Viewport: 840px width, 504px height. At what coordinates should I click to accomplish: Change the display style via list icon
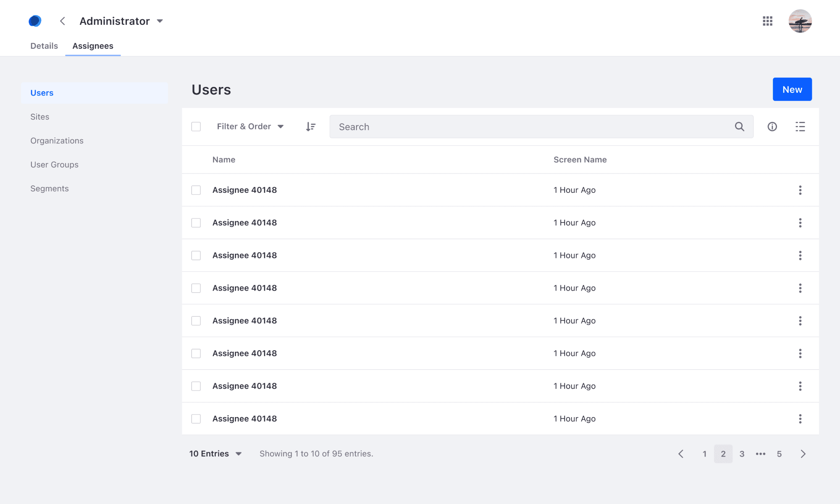point(800,126)
